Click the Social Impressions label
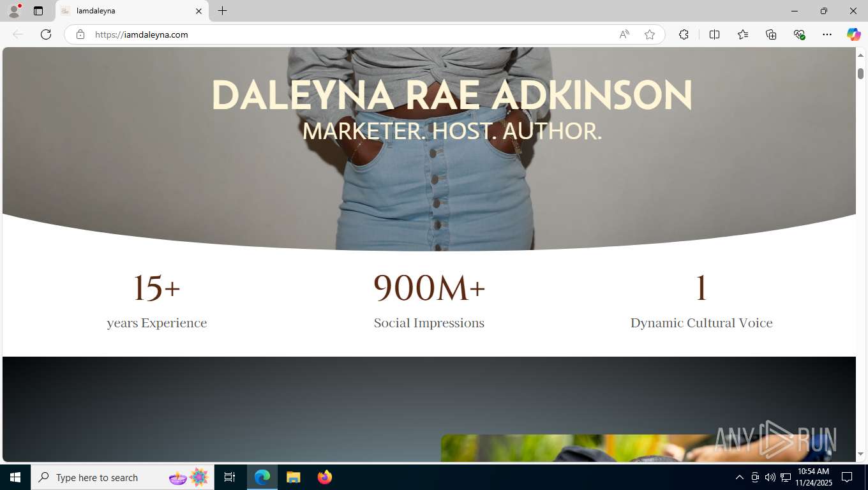 click(430, 323)
